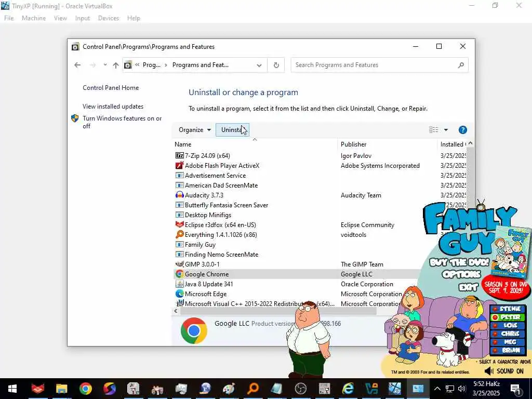Open the Help menu in VirtualBox

(x=134, y=18)
